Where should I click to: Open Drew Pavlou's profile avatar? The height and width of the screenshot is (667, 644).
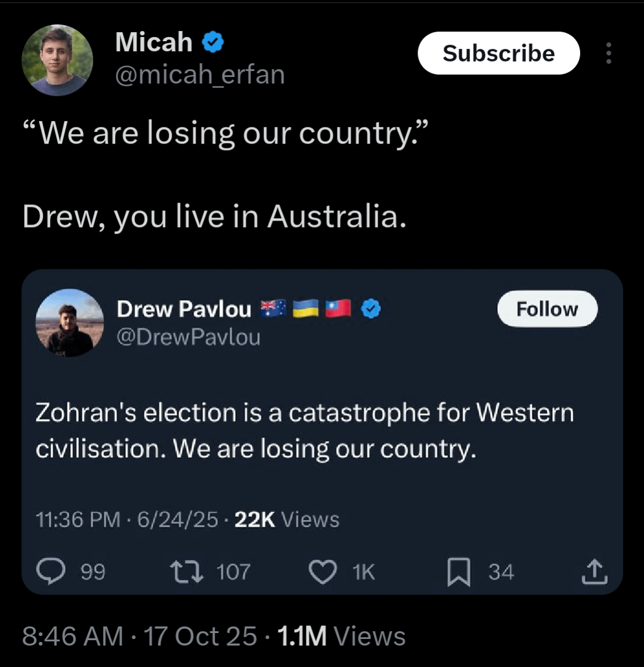click(x=70, y=323)
